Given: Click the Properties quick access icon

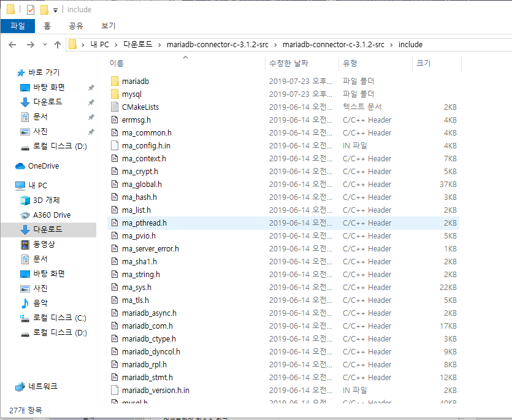Looking at the screenshot, I should pyautogui.click(x=31, y=10).
